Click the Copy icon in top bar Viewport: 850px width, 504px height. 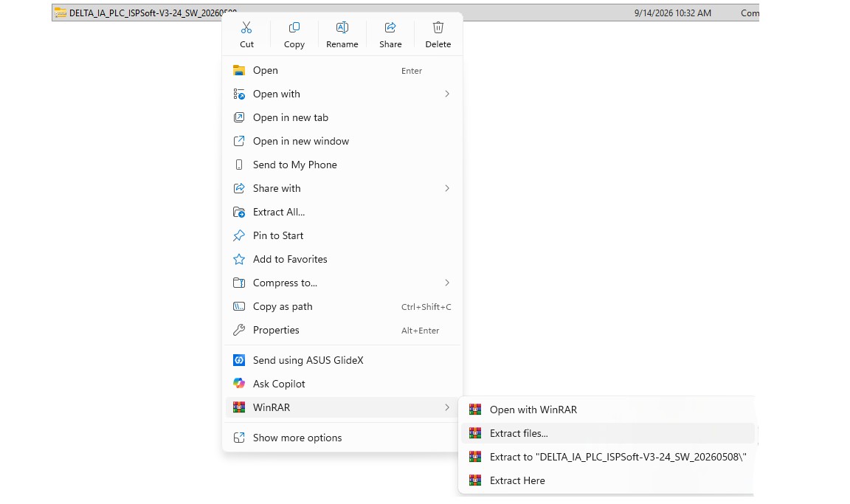[x=294, y=27]
